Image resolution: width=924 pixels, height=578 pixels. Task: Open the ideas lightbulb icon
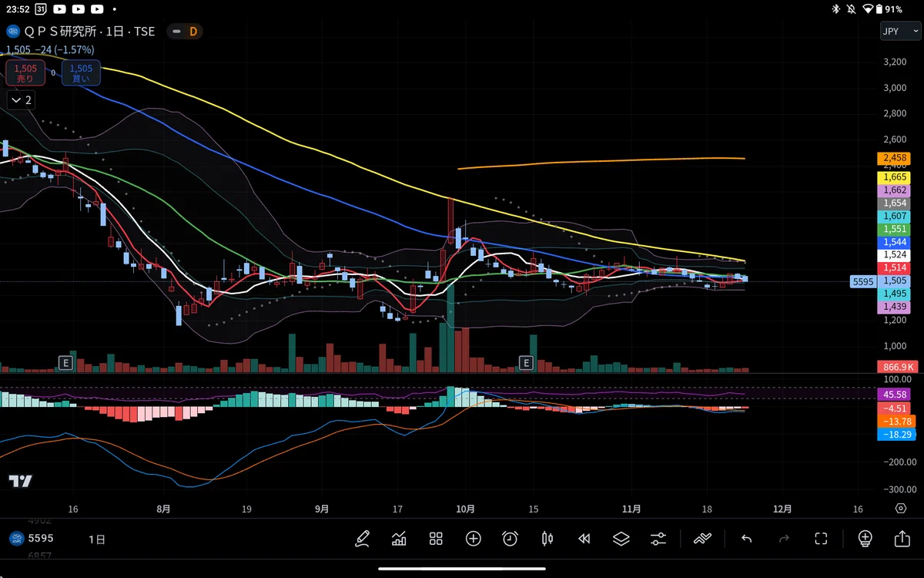tap(865, 539)
